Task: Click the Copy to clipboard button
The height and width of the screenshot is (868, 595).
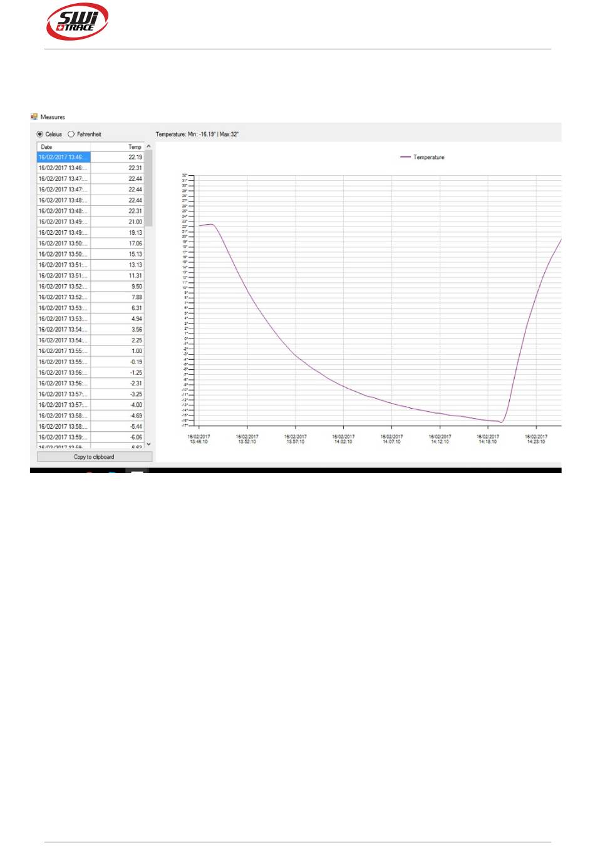Action: [95, 457]
